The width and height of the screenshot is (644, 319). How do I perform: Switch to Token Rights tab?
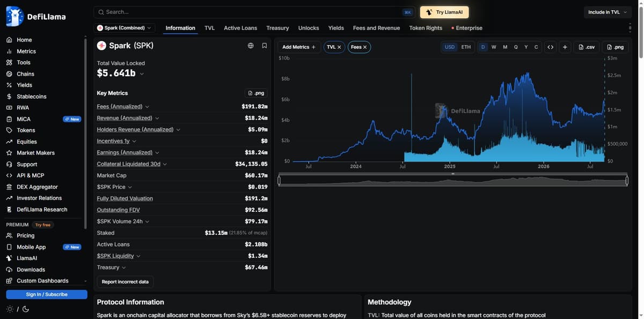(426, 28)
